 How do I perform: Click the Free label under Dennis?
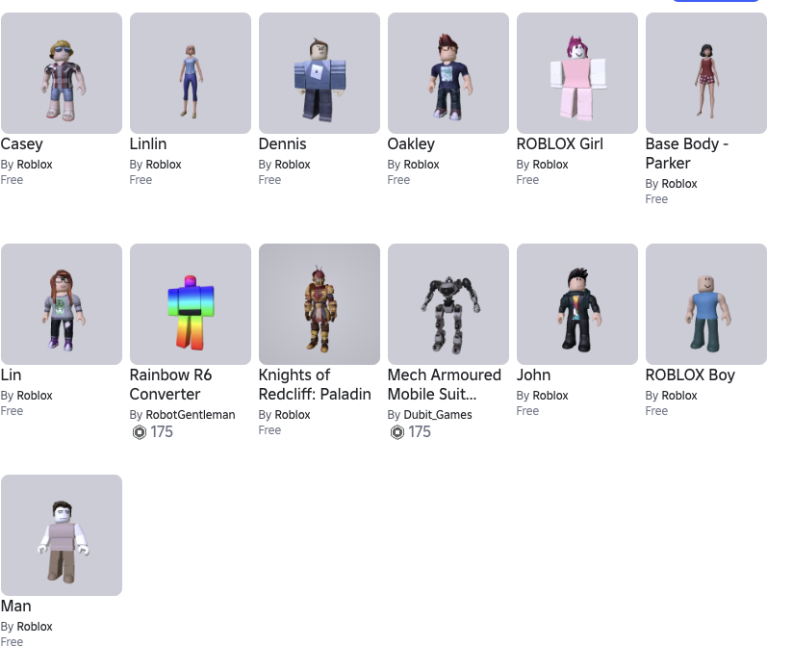270,180
